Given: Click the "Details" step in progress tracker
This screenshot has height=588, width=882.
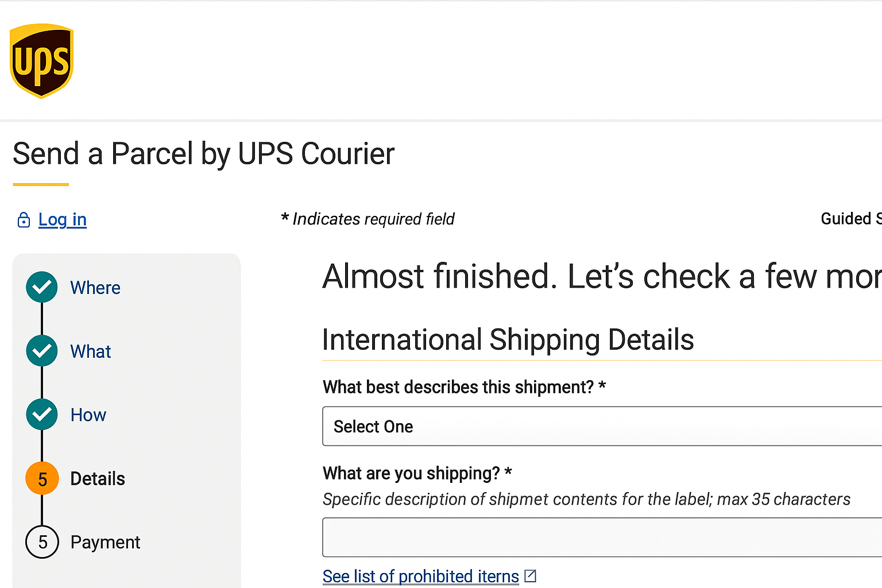Looking at the screenshot, I should [x=97, y=478].
